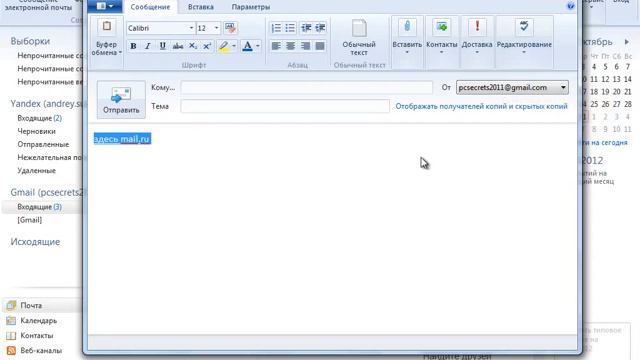The height and width of the screenshot is (360, 640).
Task: Switch to the Параметры tab
Action: click(x=251, y=7)
